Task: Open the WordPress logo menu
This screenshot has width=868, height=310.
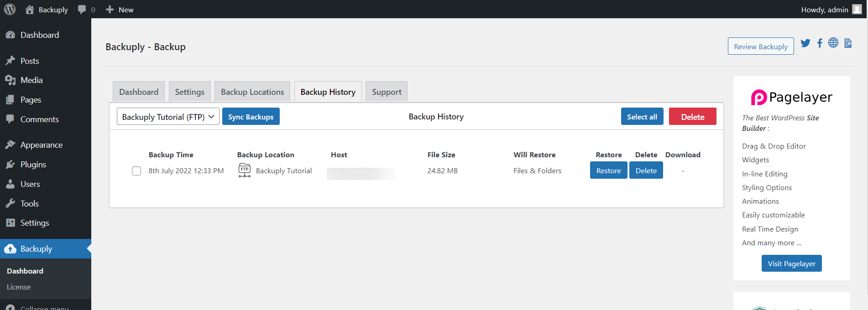Action: (10, 9)
